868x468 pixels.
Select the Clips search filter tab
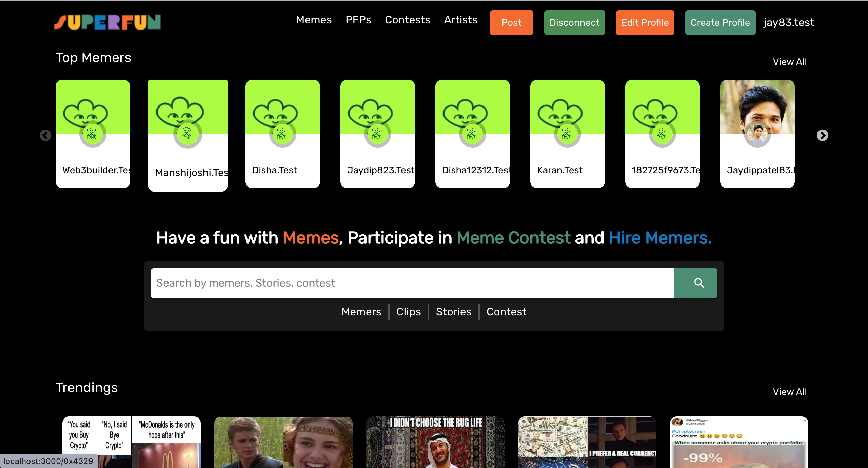(x=408, y=312)
